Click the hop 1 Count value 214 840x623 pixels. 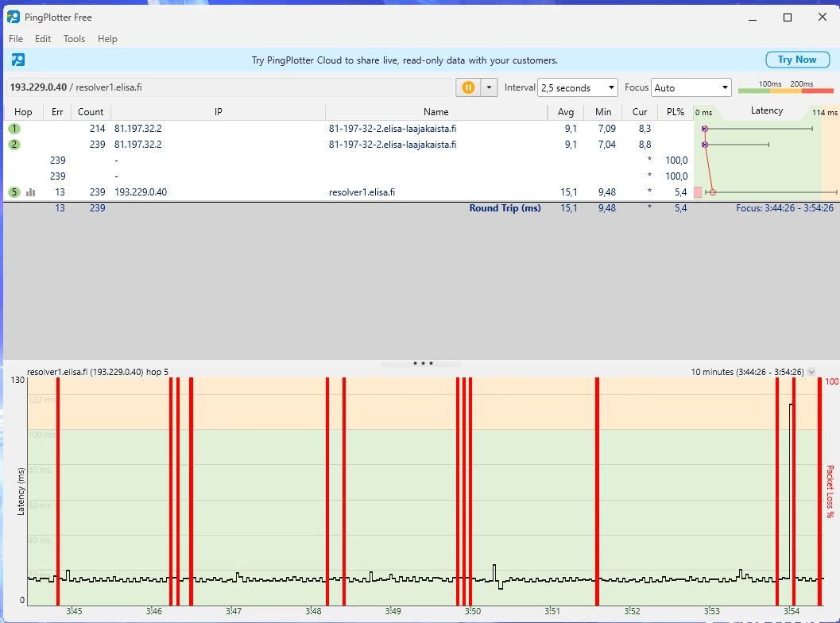pos(97,129)
